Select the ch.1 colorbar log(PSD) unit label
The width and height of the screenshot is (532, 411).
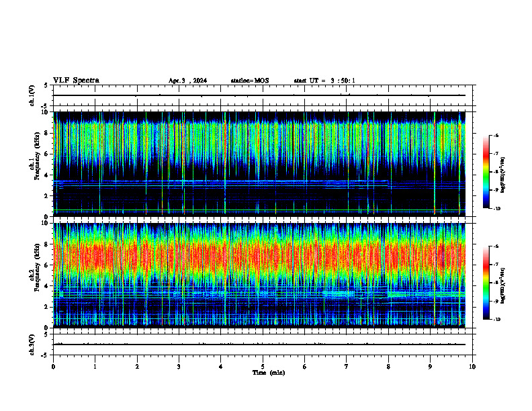point(503,175)
